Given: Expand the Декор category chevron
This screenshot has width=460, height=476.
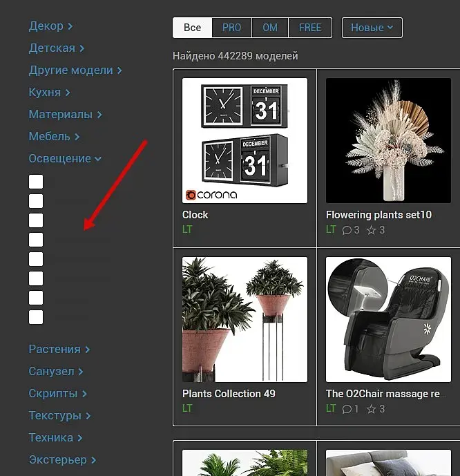Looking at the screenshot, I should [x=70, y=26].
